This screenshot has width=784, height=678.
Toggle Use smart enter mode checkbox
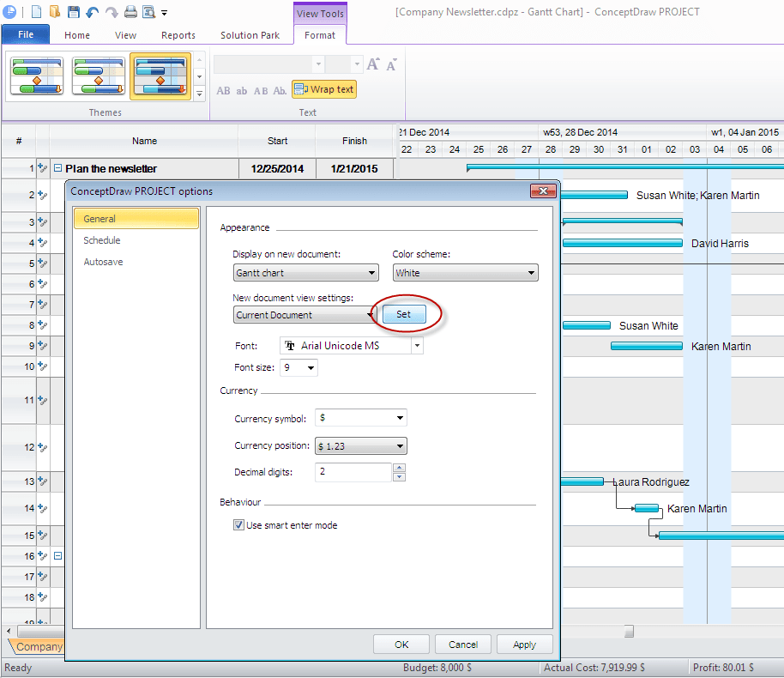239,525
